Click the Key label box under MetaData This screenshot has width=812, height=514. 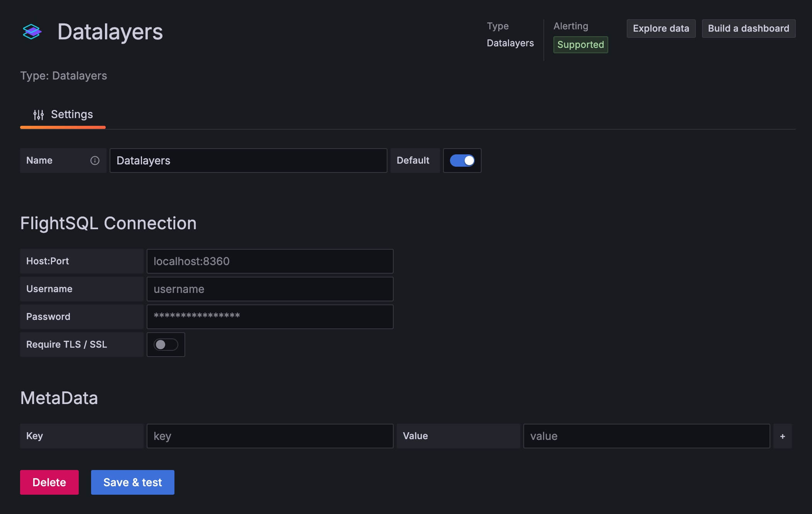81,436
